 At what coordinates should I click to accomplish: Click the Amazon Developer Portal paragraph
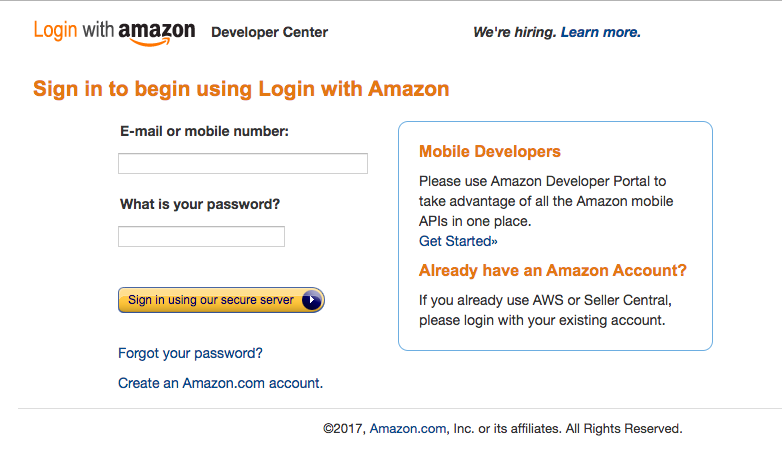click(x=546, y=201)
